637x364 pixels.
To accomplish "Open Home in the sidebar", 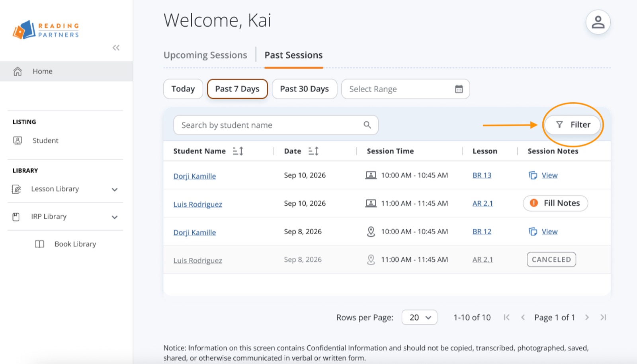I will (66, 71).
